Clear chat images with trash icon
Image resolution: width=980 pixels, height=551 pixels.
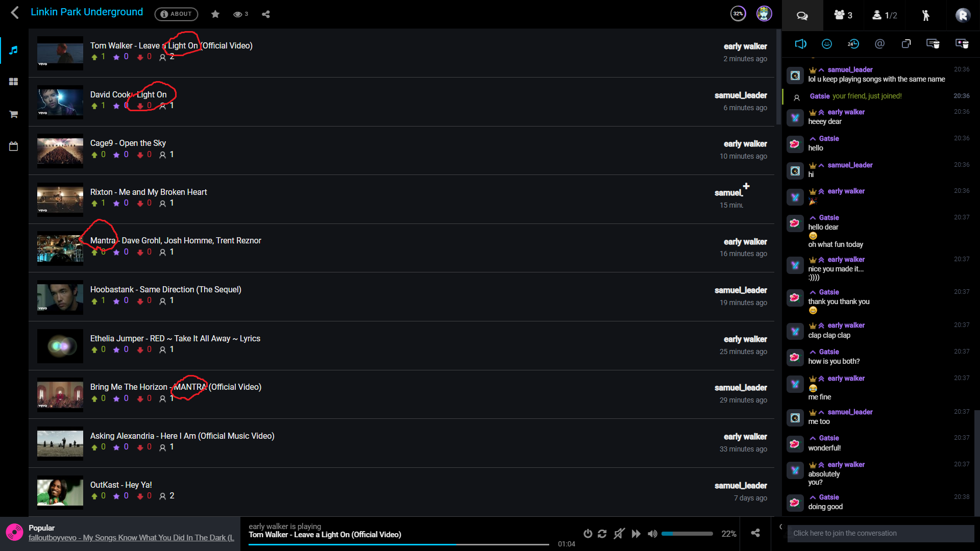pos(962,44)
